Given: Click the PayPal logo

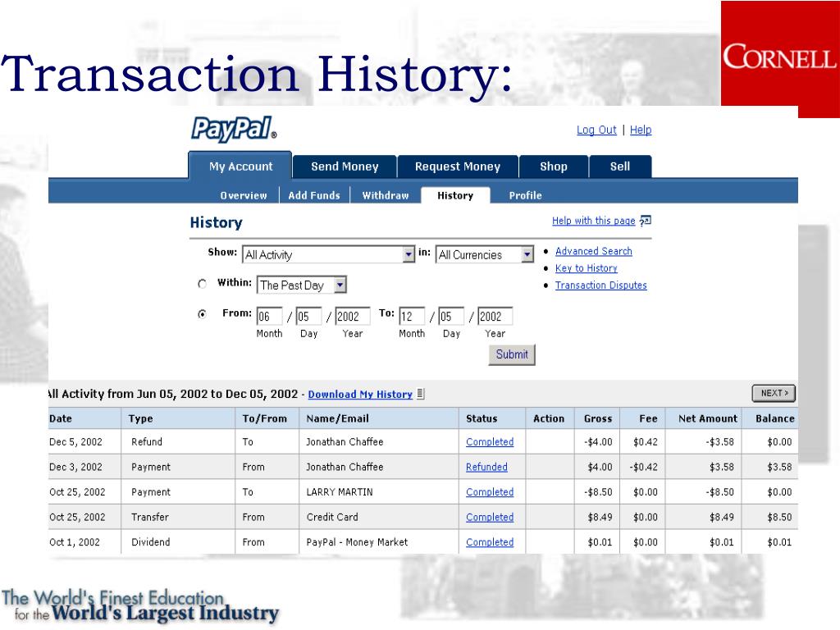Looking at the screenshot, I should click(x=234, y=129).
